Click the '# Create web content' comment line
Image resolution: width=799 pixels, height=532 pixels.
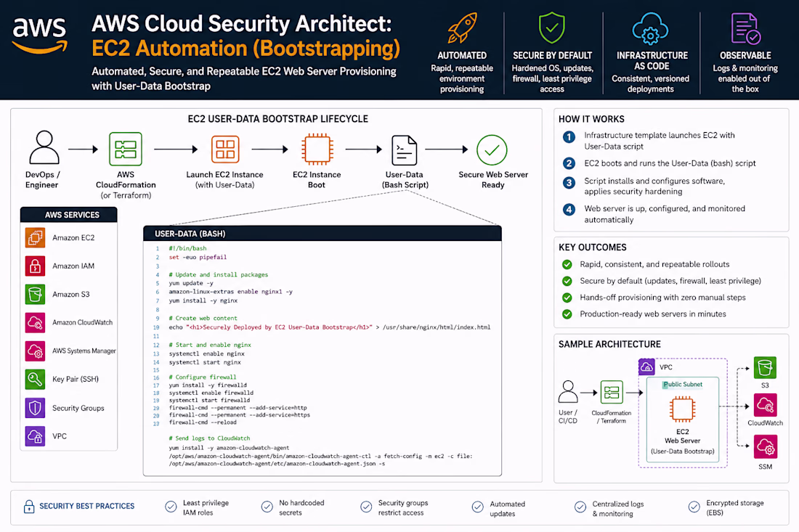pyautogui.click(x=203, y=318)
